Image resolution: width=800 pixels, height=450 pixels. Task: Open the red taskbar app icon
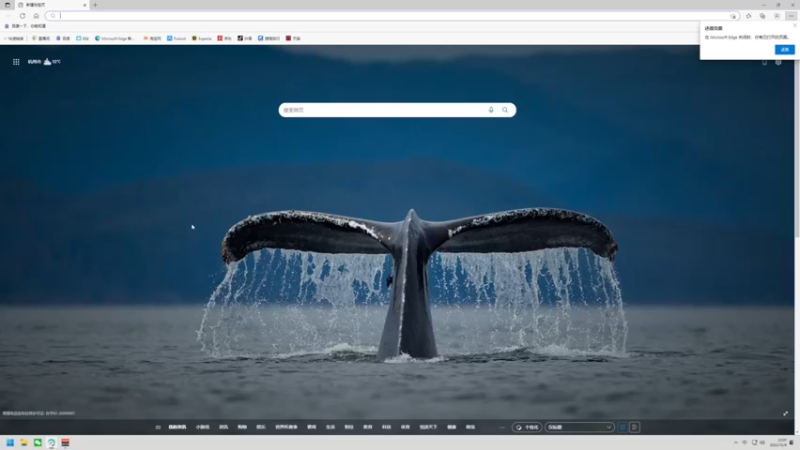[x=65, y=442]
